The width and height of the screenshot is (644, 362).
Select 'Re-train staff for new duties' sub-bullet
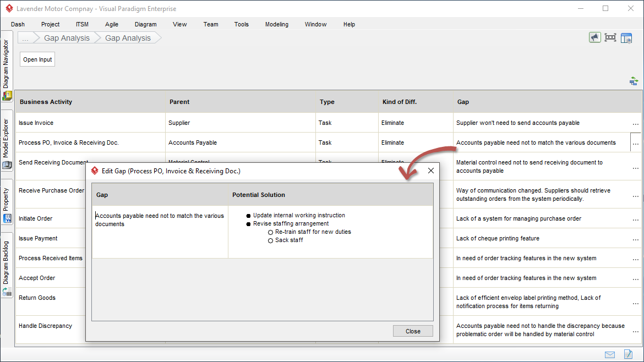[313, 232]
